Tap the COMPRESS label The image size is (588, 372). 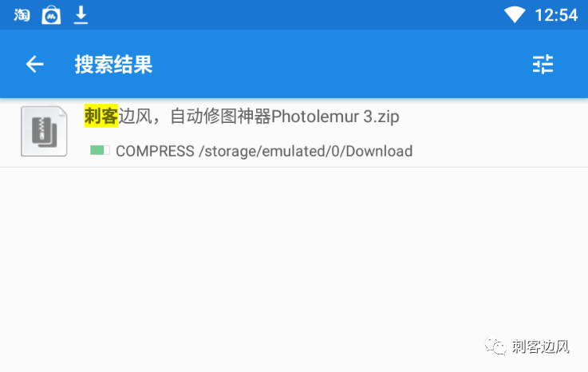click(x=155, y=152)
